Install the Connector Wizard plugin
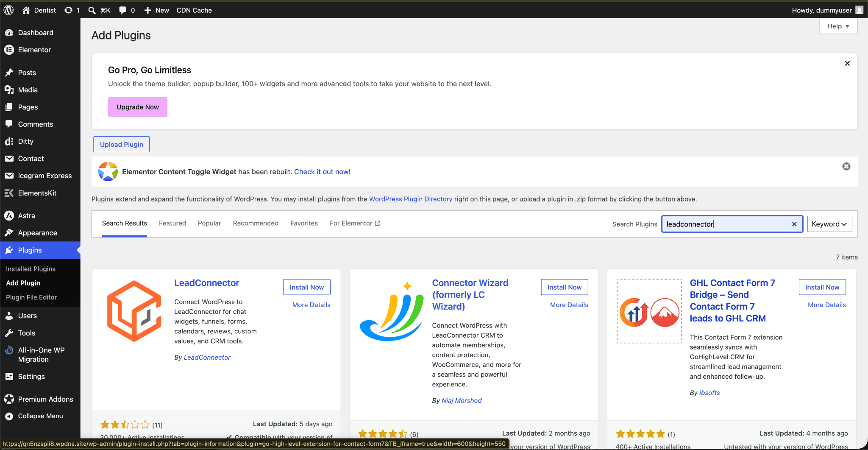The height and width of the screenshot is (450, 868). point(565,287)
